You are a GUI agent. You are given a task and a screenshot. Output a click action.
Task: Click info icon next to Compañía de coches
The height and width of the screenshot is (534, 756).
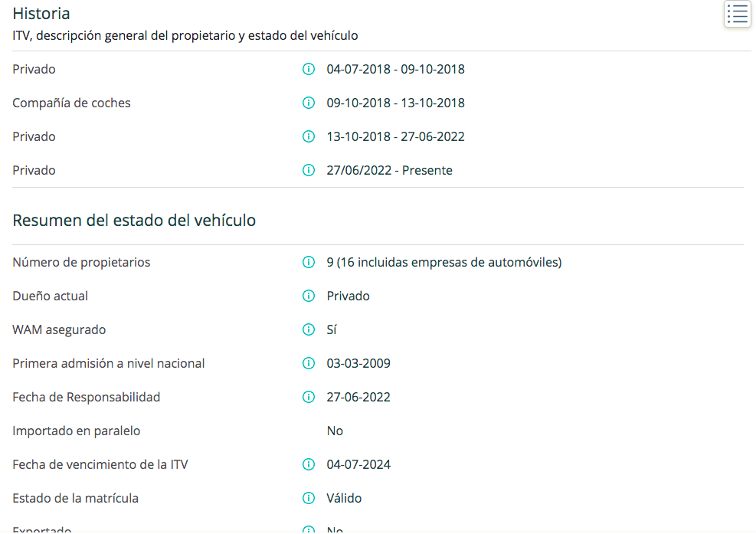[x=309, y=103]
